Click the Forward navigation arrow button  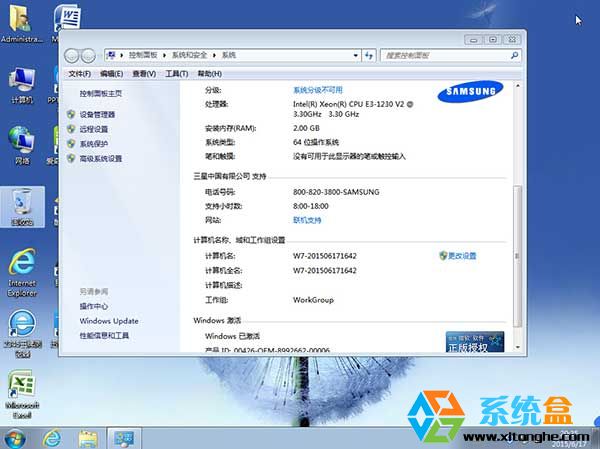pyautogui.click(x=88, y=56)
